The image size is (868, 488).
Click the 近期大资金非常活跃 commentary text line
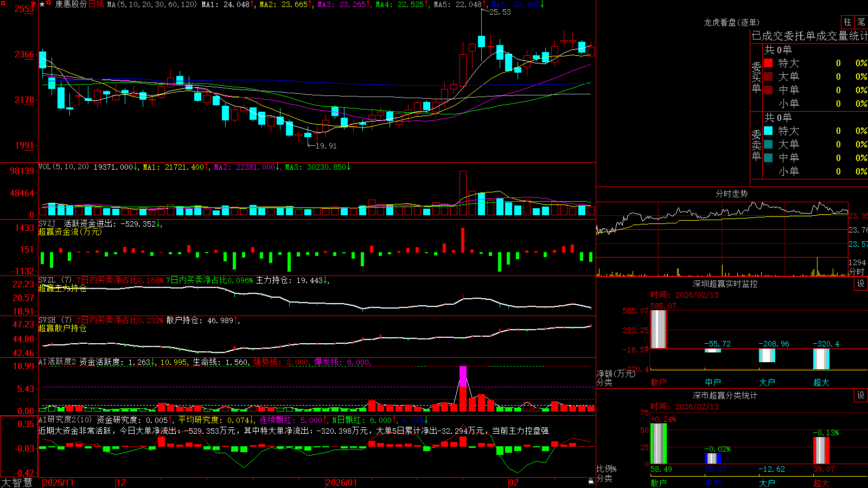tap(293, 431)
